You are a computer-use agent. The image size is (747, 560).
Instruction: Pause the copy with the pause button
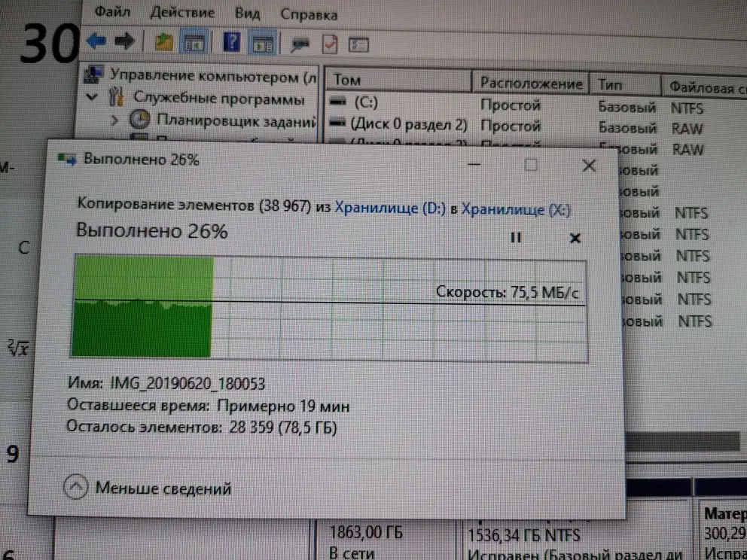tap(516, 237)
